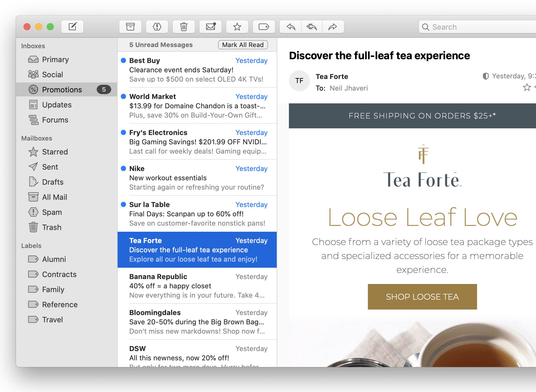Viewport: 536px width, 392px height.
Task: Click sender name Tea Forte in header
Action: [332, 77]
